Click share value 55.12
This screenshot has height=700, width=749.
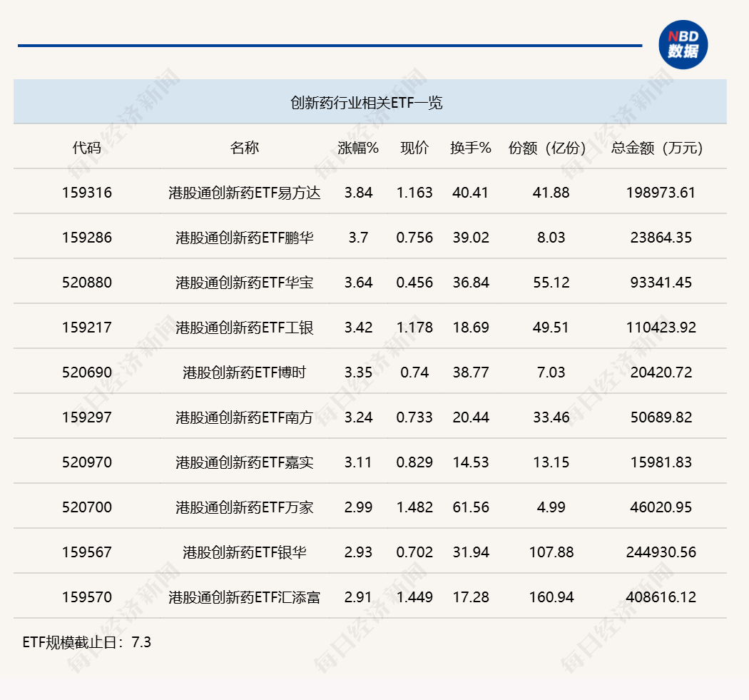551,283
